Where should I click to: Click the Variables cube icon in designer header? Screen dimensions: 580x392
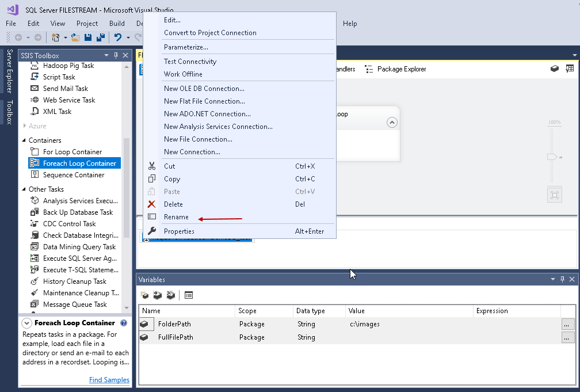tap(555, 68)
